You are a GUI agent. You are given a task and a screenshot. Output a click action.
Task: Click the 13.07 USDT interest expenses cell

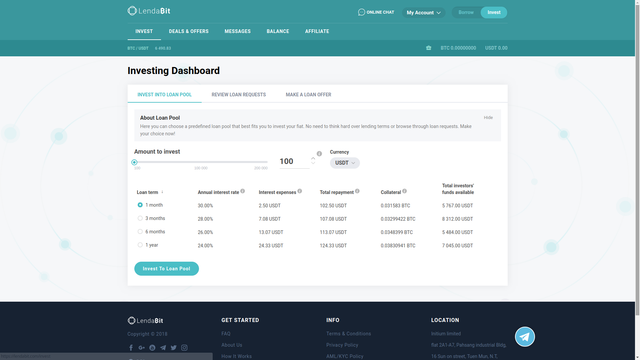(271, 232)
